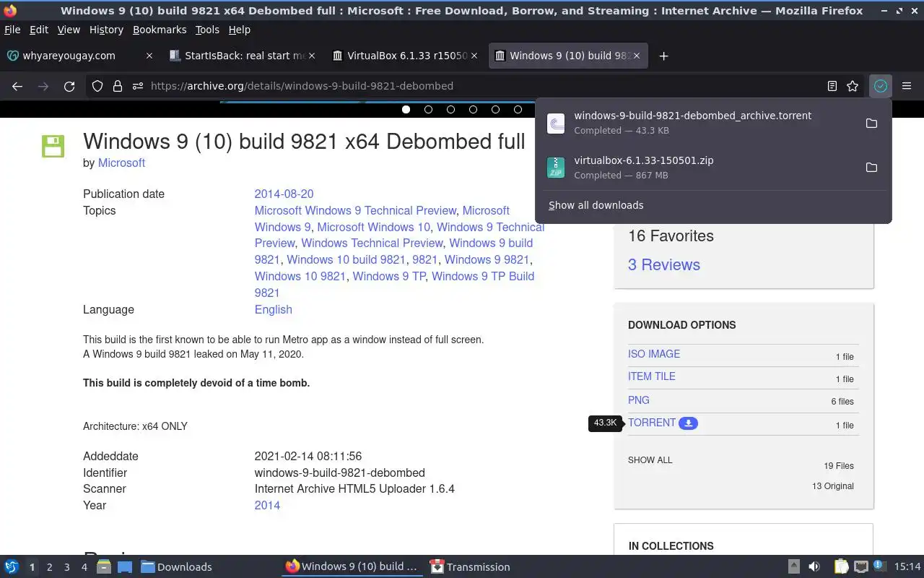Open the ITEM TILE download option
The image size is (924, 578).
coord(652,376)
